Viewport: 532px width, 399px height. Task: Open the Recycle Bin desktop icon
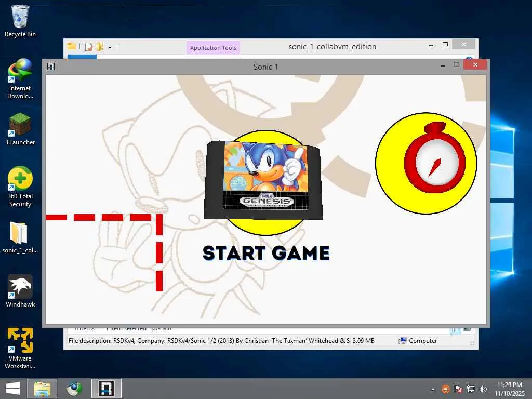[x=20, y=21]
